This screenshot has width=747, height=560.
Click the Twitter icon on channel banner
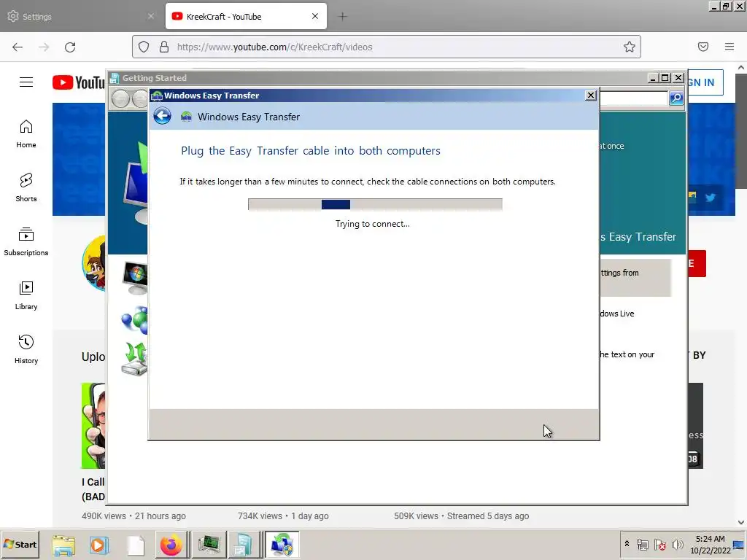(710, 197)
